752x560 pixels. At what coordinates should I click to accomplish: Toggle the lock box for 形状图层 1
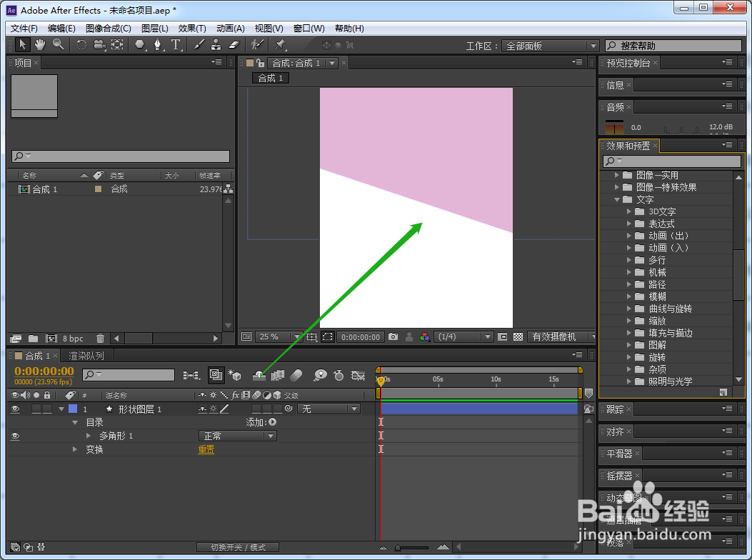tap(47, 409)
